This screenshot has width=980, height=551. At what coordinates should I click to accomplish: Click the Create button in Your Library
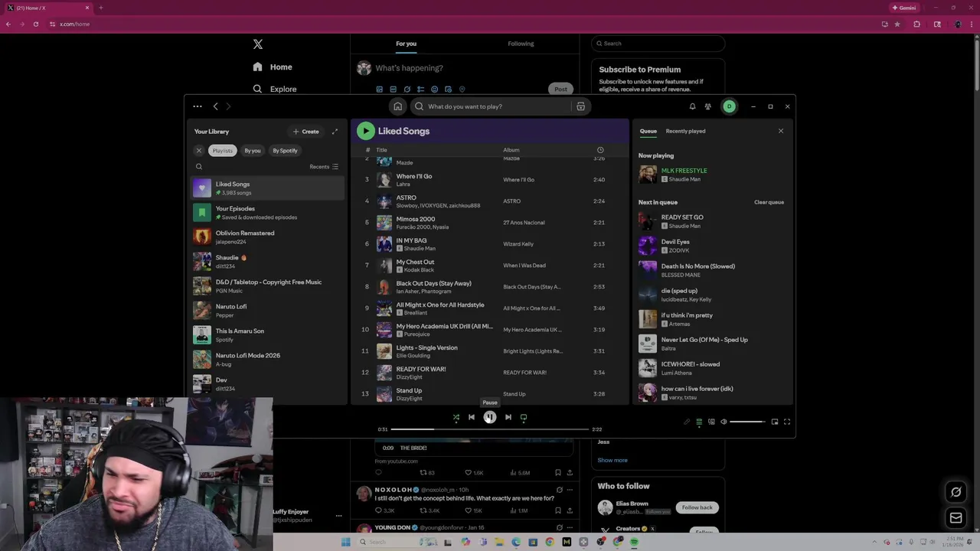point(306,132)
